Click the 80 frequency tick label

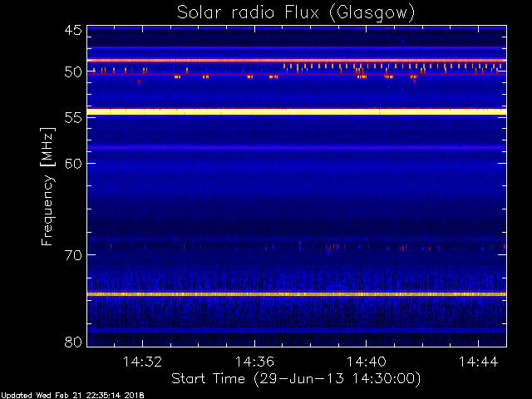coord(73,342)
